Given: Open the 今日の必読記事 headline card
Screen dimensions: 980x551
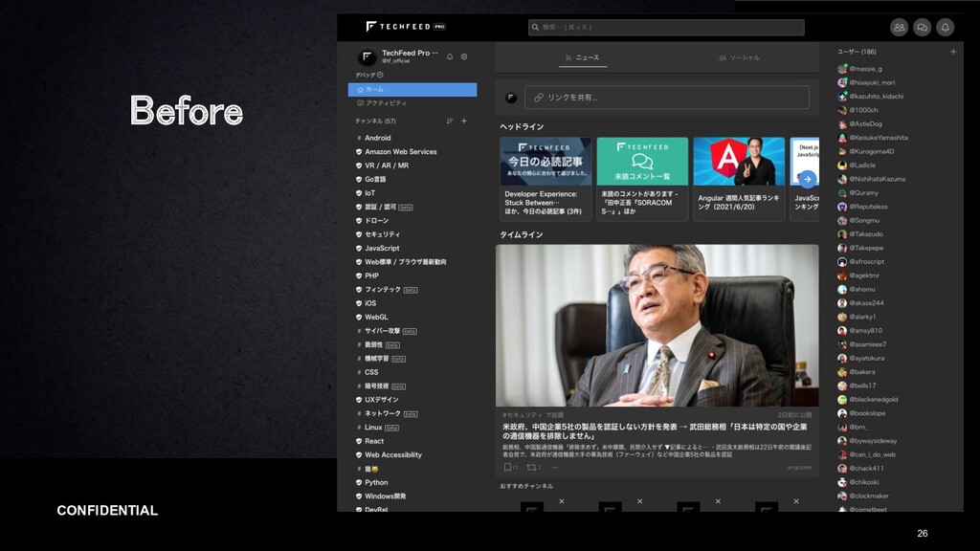Looking at the screenshot, I should pyautogui.click(x=545, y=179).
